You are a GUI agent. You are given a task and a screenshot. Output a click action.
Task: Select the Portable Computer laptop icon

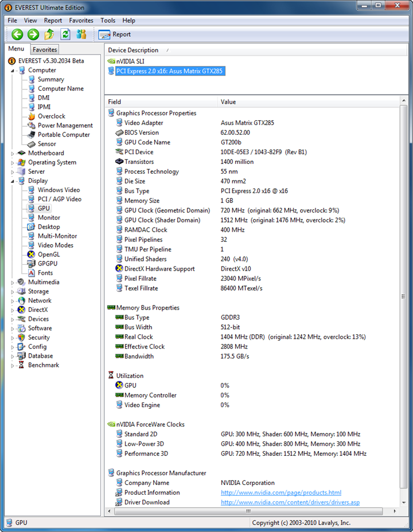[32, 135]
